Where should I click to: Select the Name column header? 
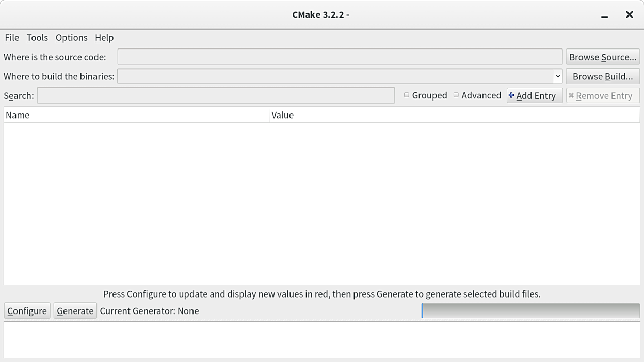136,115
